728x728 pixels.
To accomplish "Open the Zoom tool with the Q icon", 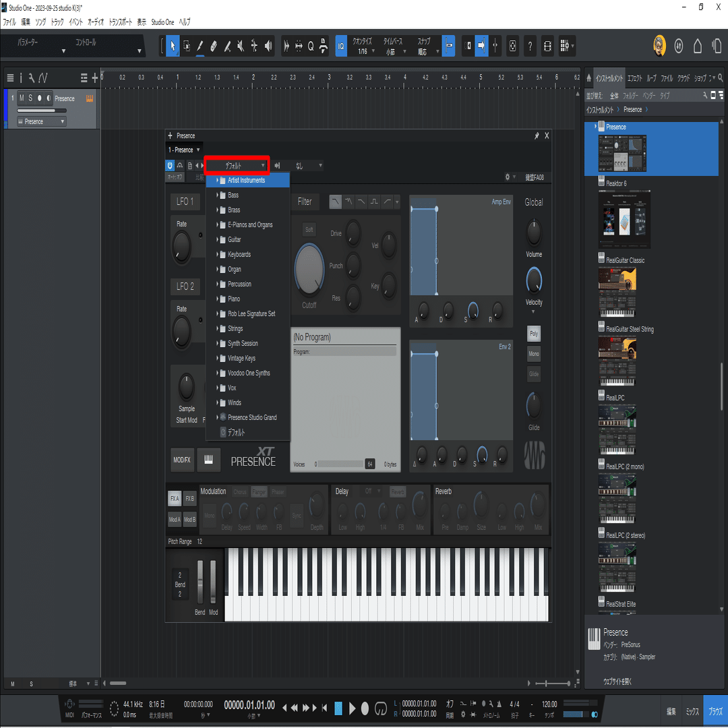I will coord(310,46).
